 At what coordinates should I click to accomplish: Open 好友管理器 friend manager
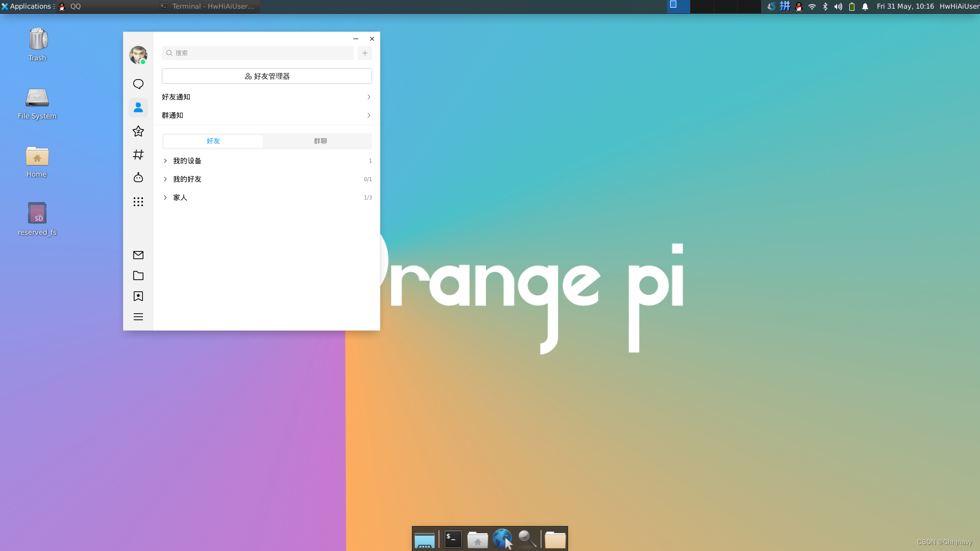click(267, 76)
